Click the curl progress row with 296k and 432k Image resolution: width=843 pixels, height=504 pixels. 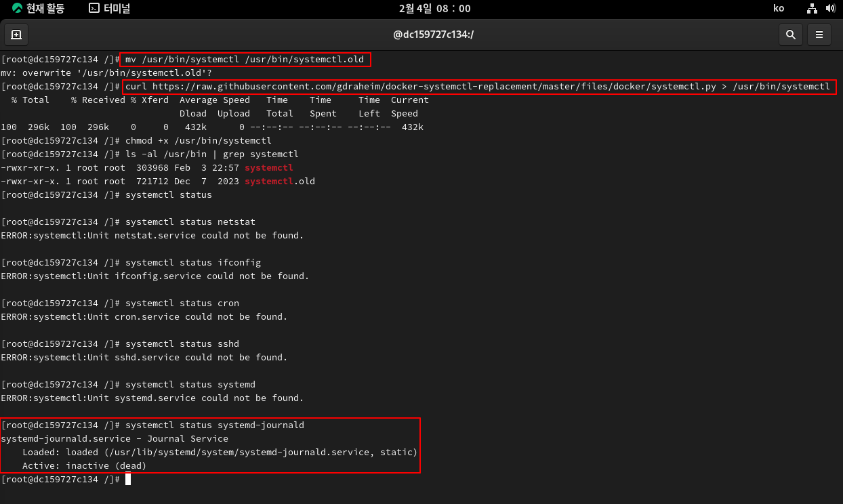(x=212, y=127)
